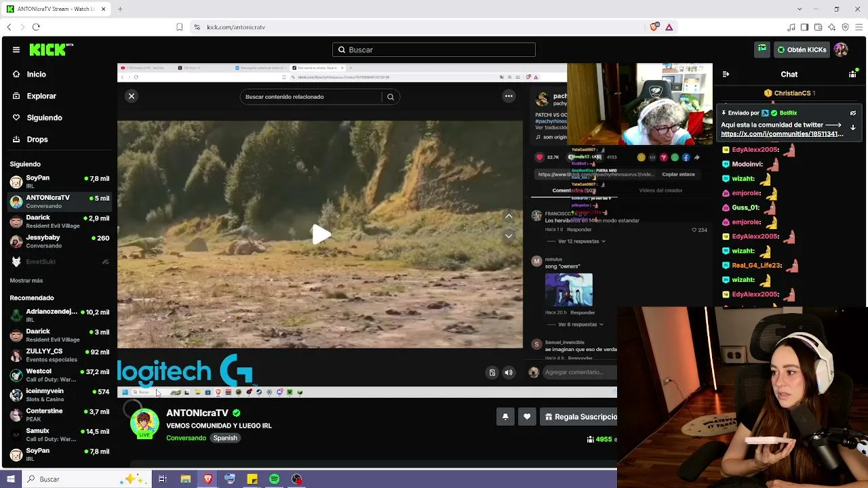The height and width of the screenshot is (488, 868).
Task: Open the user profile avatar menu
Action: [x=841, y=49]
